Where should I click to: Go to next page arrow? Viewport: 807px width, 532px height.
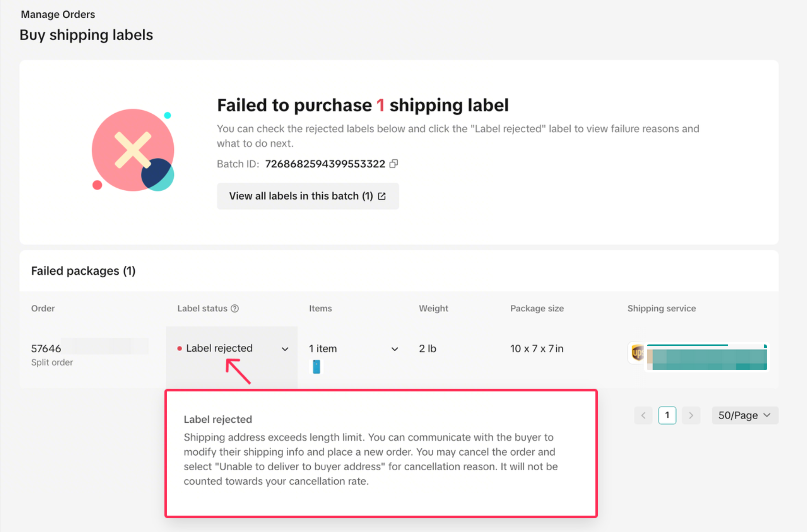click(x=691, y=415)
